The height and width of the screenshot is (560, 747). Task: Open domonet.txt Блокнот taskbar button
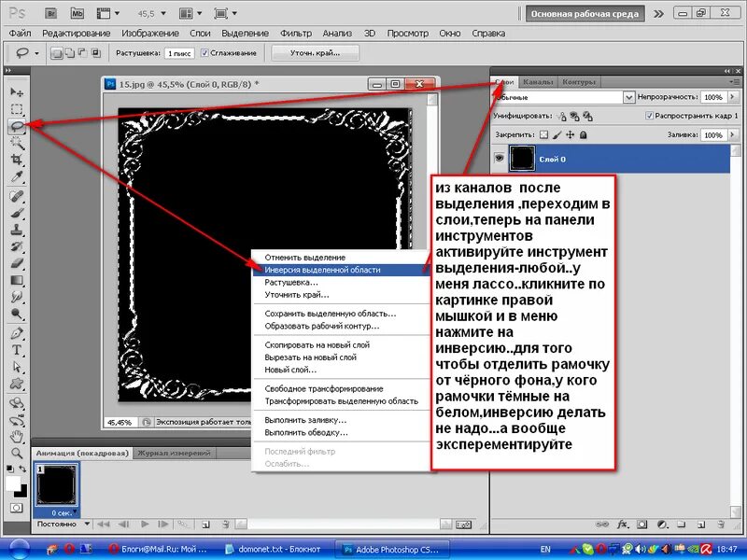coord(274,549)
